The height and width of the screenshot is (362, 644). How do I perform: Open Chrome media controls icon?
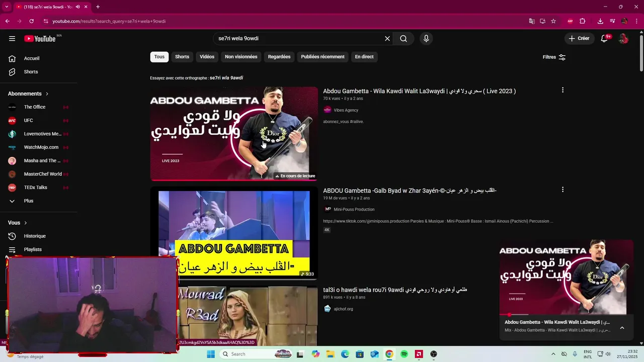click(x=612, y=21)
